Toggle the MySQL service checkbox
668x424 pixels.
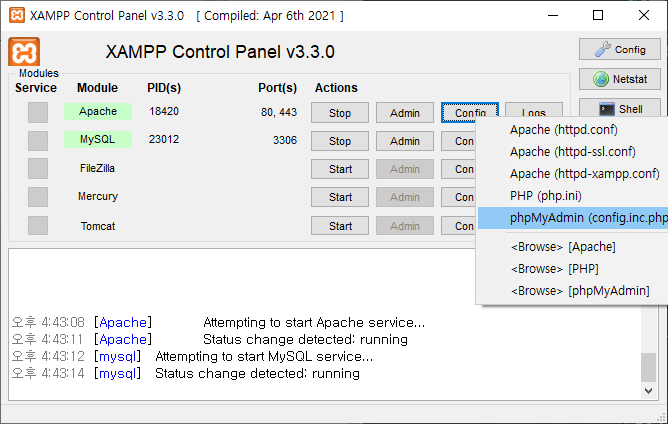tap(38, 141)
